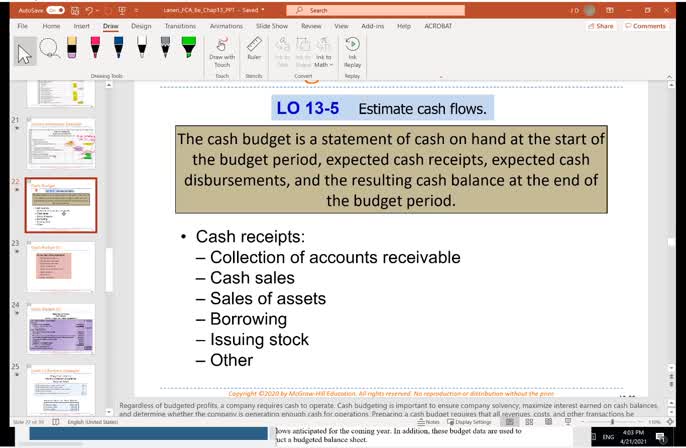Select slide 25 thumbnail
This screenshot has height=448, width=686.
tap(61, 389)
